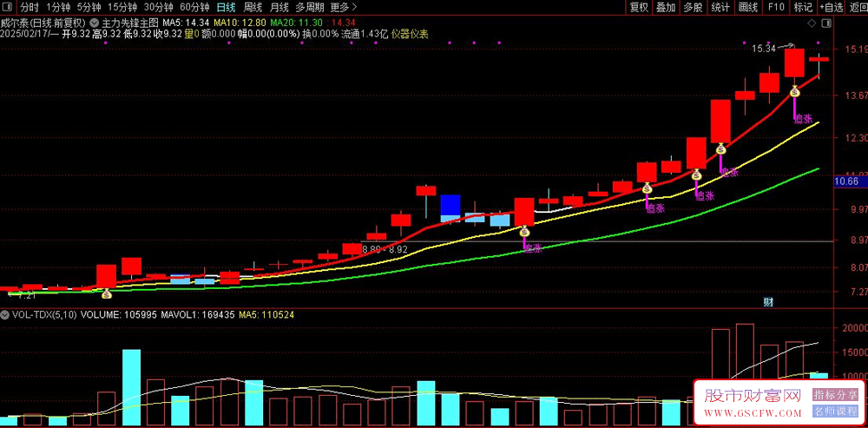Switch to the 30分钟 period
Viewport: 868px width, 428px height.
(158, 7)
